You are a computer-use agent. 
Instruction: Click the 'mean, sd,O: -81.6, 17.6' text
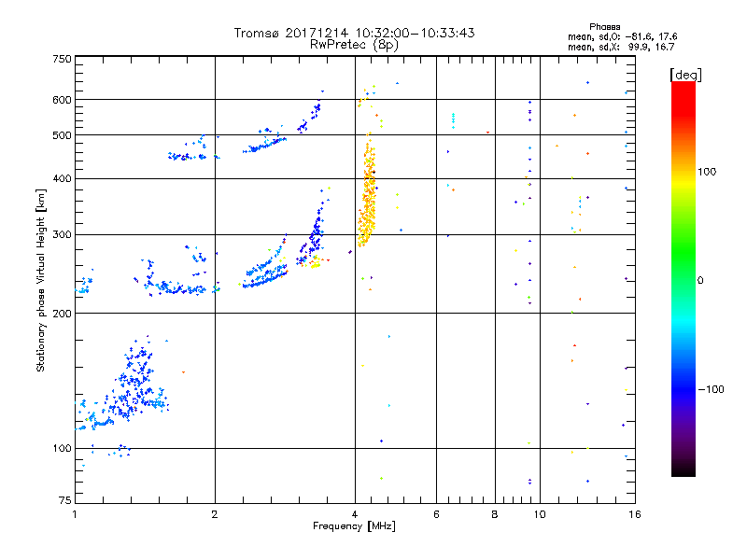(622, 36)
